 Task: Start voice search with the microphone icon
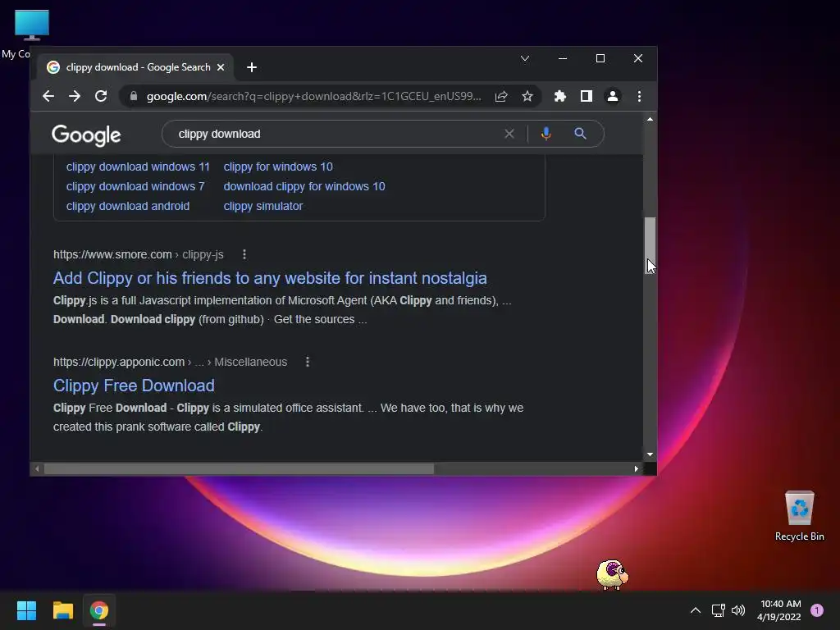point(546,134)
